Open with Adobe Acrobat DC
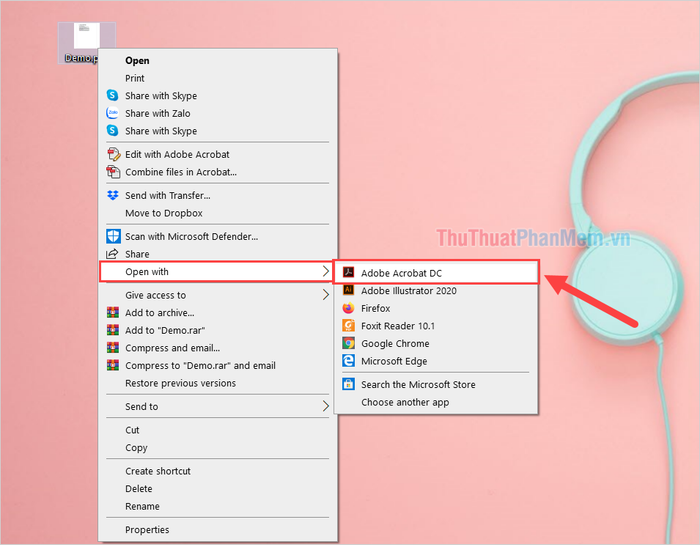700x545 pixels. pos(436,272)
